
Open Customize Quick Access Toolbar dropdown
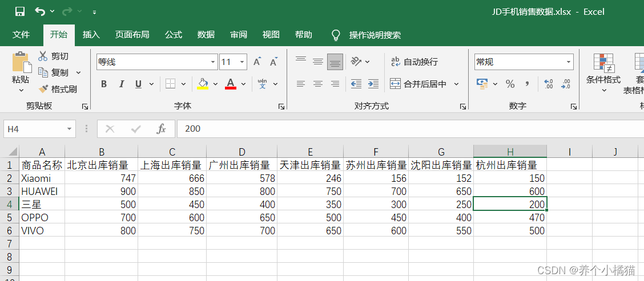pyautogui.click(x=94, y=13)
